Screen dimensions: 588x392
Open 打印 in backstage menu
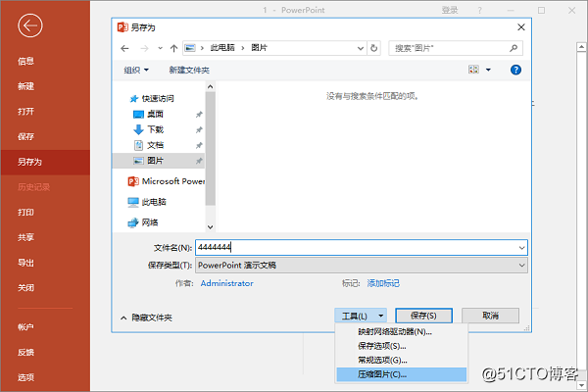25,213
